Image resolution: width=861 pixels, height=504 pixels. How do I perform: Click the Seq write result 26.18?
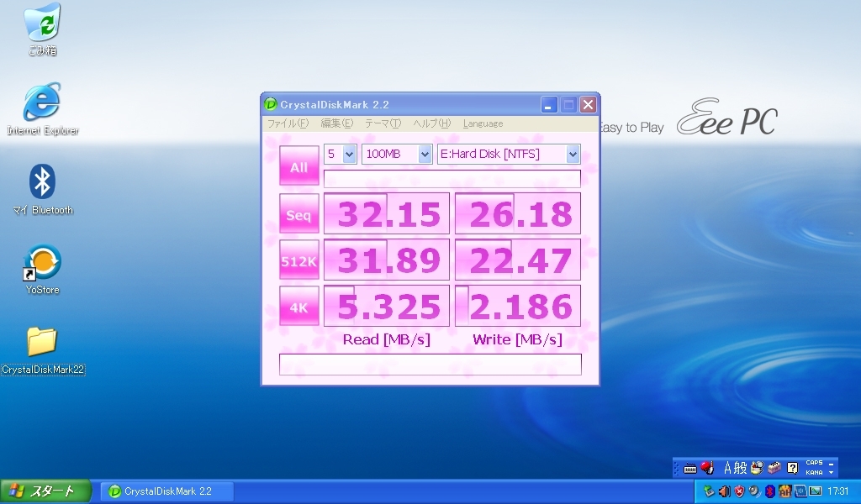pyautogui.click(x=518, y=213)
